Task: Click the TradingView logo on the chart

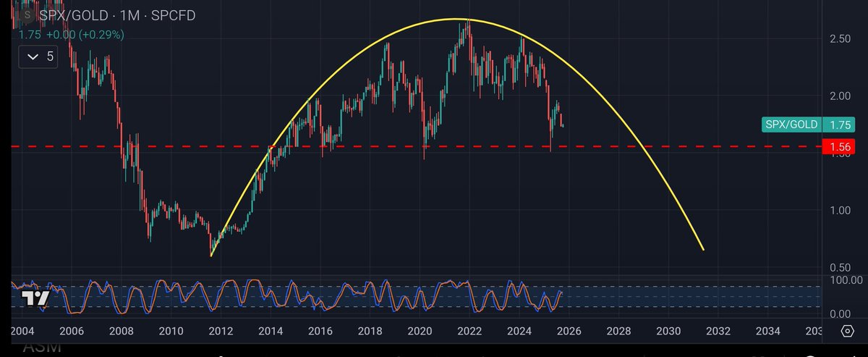Action: [35, 298]
